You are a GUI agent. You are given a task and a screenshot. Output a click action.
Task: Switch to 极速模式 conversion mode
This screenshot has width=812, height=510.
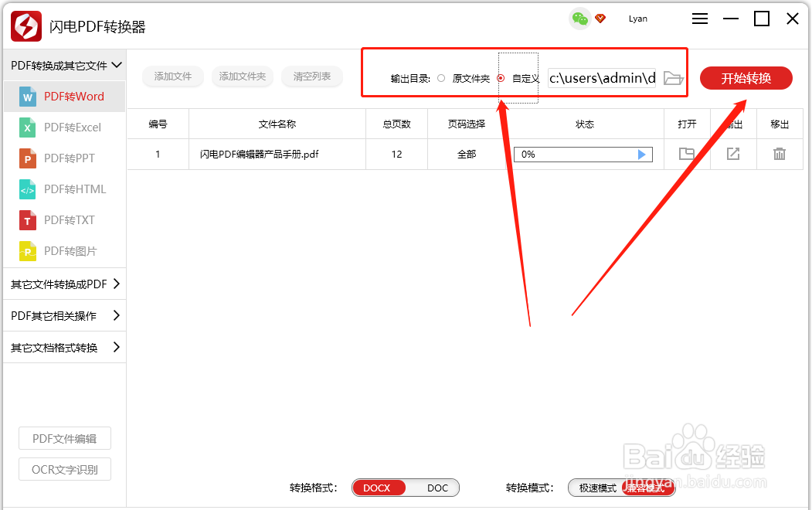coord(598,488)
